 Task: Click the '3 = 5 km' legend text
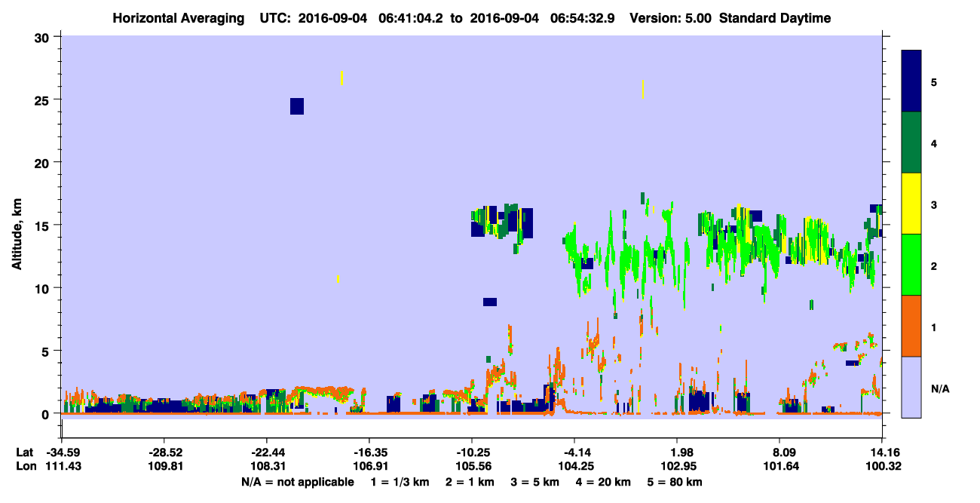pyautogui.click(x=535, y=482)
